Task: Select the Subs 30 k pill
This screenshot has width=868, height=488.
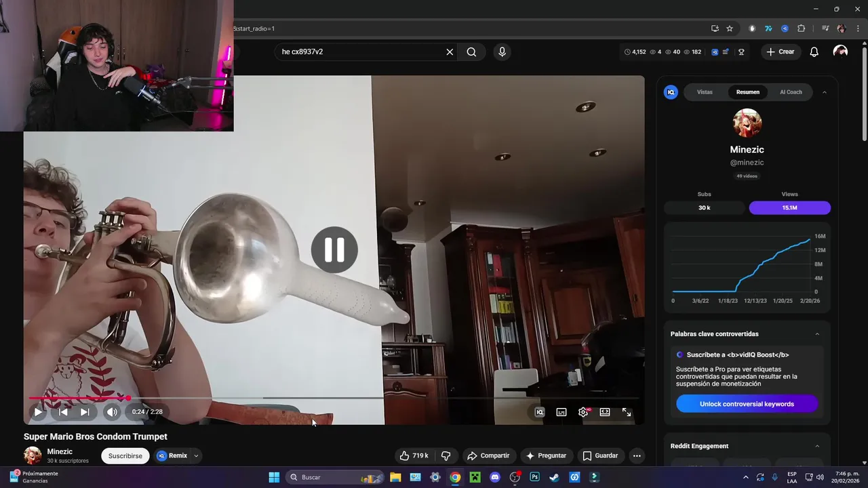Action: click(x=705, y=207)
